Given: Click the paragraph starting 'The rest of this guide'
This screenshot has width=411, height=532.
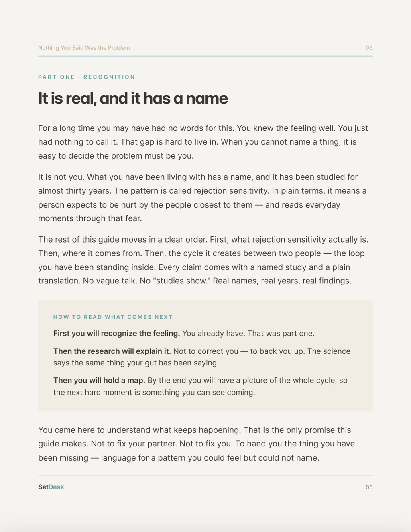Looking at the screenshot, I should (x=203, y=260).
